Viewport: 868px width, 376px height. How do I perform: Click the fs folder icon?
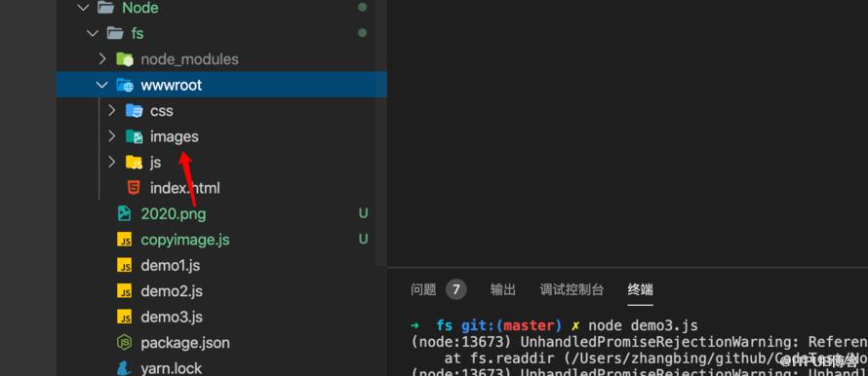tap(115, 34)
